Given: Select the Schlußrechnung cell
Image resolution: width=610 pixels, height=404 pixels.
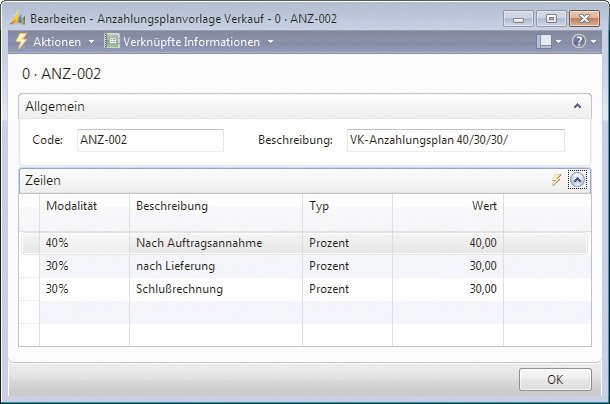Looking at the screenshot, I should (x=216, y=289).
